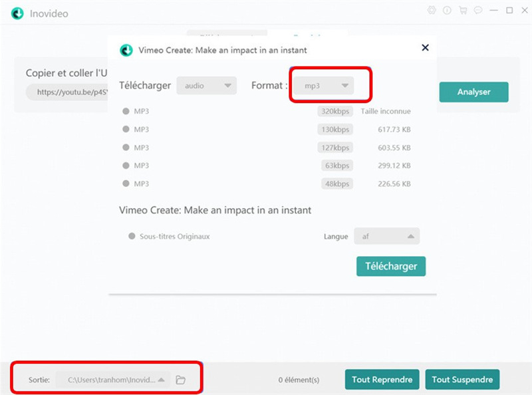
Task: Close the Inovideo window
Action: (x=525, y=11)
